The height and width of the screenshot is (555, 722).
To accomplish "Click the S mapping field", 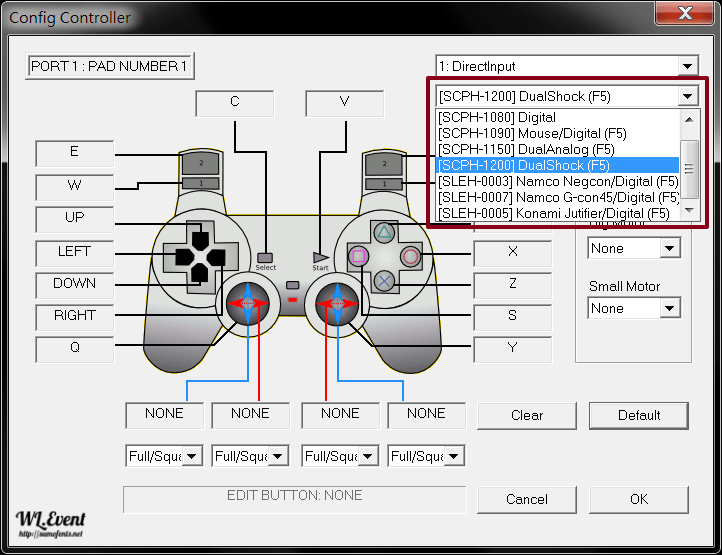I will click(x=512, y=318).
